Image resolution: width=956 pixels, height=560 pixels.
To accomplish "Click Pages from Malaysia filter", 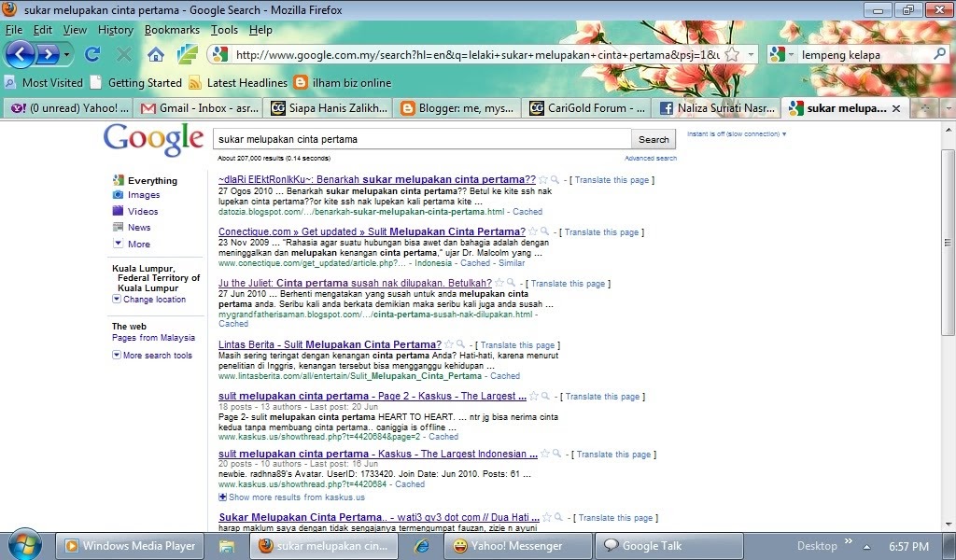I will pyautogui.click(x=154, y=338).
